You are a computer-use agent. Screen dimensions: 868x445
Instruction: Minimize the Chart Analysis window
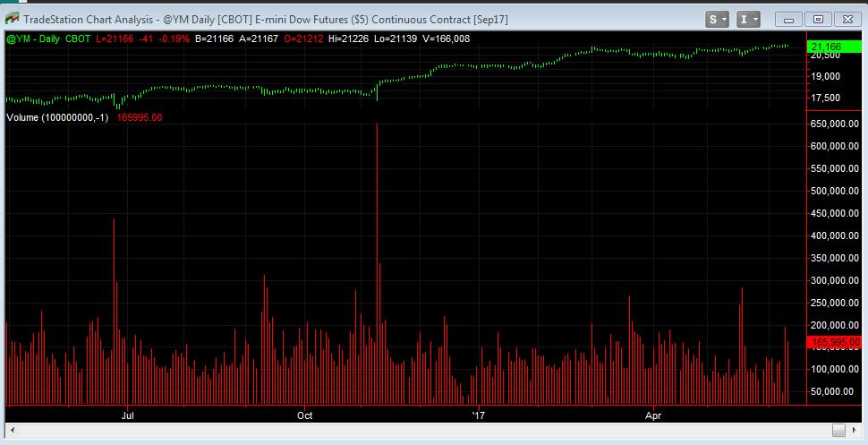tap(789, 20)
